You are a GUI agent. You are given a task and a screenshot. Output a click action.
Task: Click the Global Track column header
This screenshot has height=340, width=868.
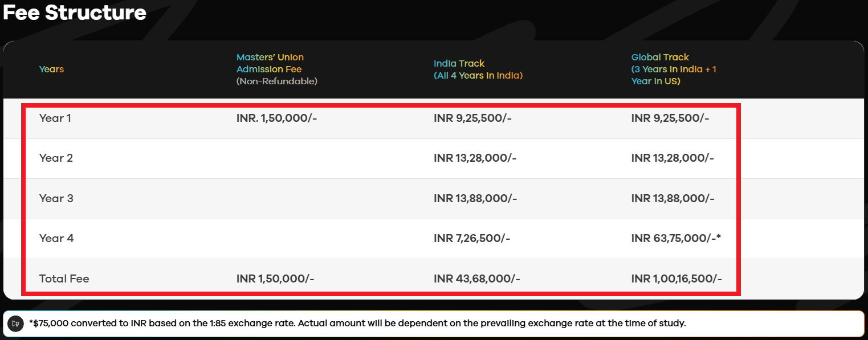point(674,69)
